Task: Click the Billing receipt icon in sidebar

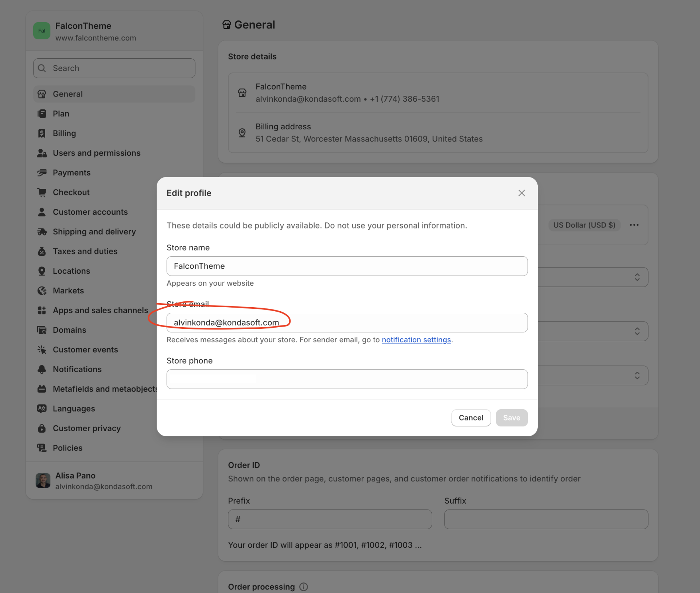Action: 42,133
